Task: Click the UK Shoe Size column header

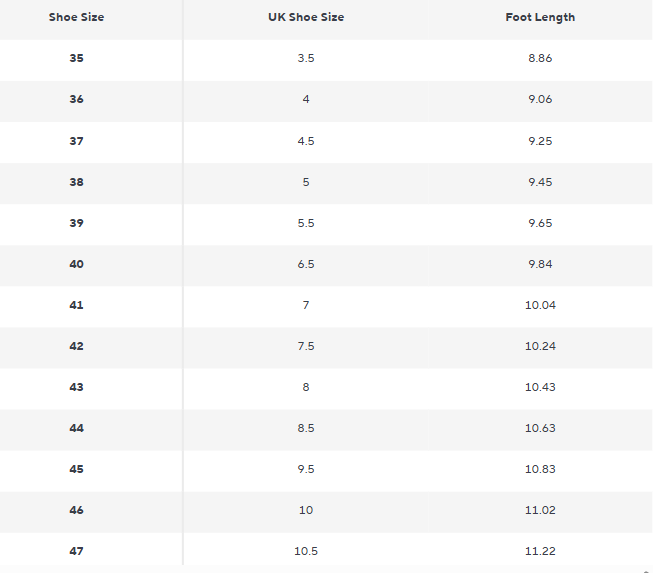Action: point(306,18)
